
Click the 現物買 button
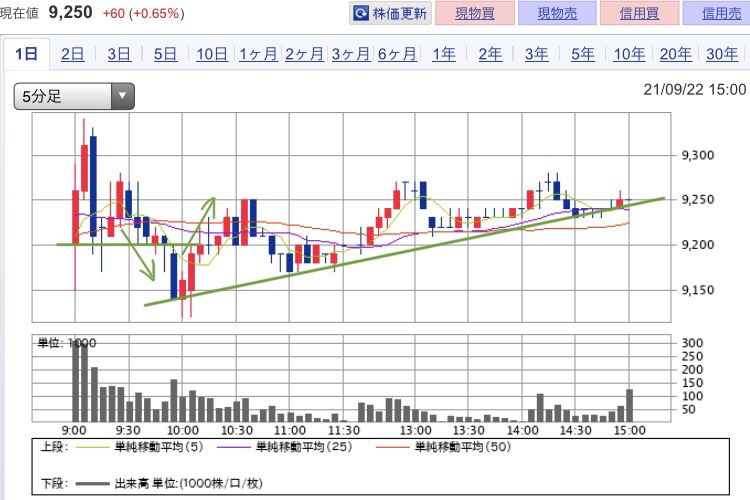click(475, 13)
